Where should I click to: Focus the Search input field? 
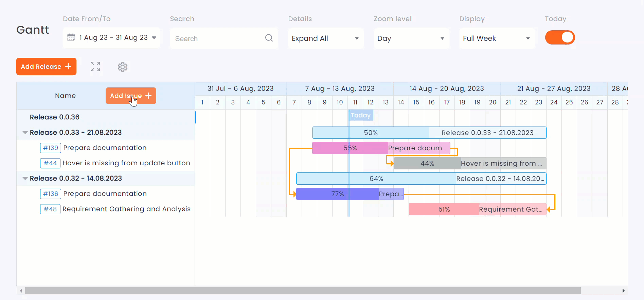click(x=218, y=39)
